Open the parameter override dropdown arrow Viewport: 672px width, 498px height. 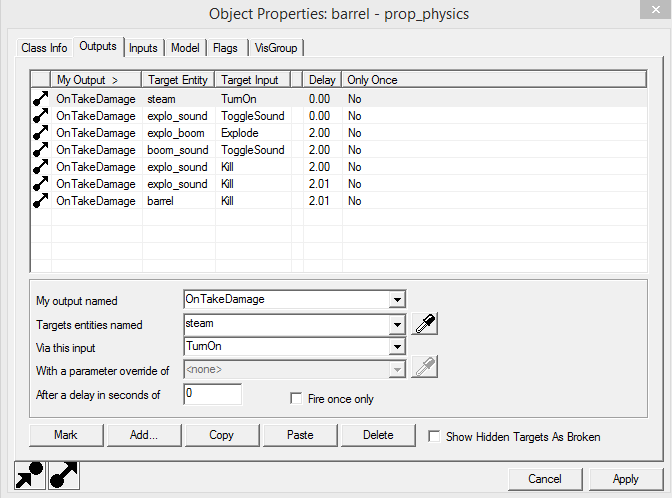[397, 369]
